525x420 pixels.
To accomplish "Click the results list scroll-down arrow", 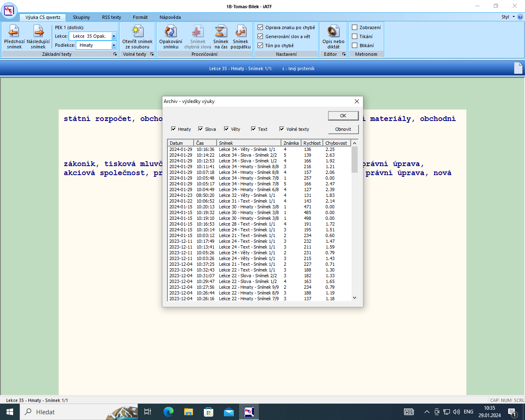I will pyautogui.click(x=355, y=298).
